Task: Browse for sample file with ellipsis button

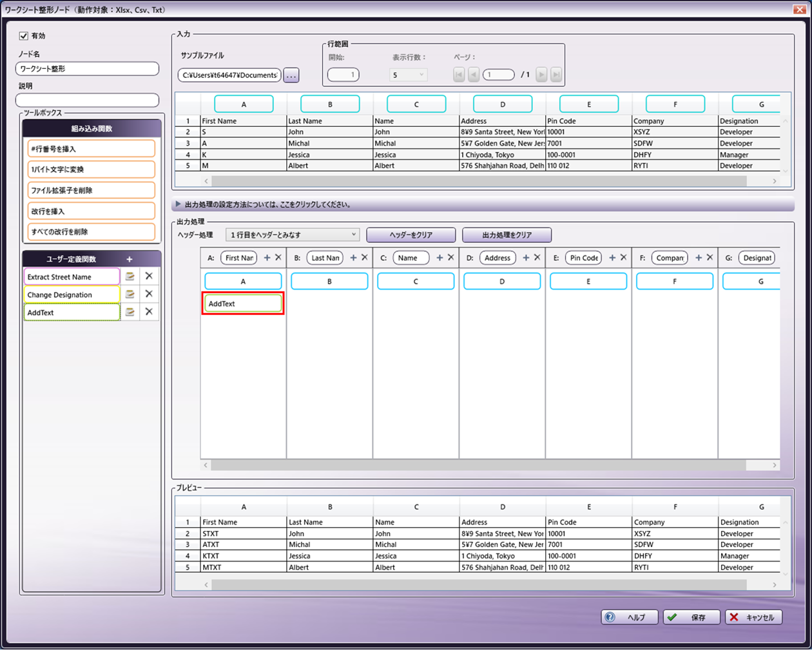Action: [x=291, y=75]
